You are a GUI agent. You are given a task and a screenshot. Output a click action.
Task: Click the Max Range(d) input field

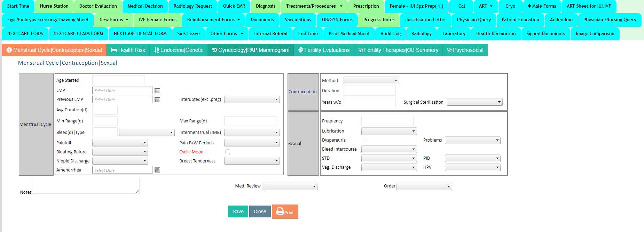250,121
